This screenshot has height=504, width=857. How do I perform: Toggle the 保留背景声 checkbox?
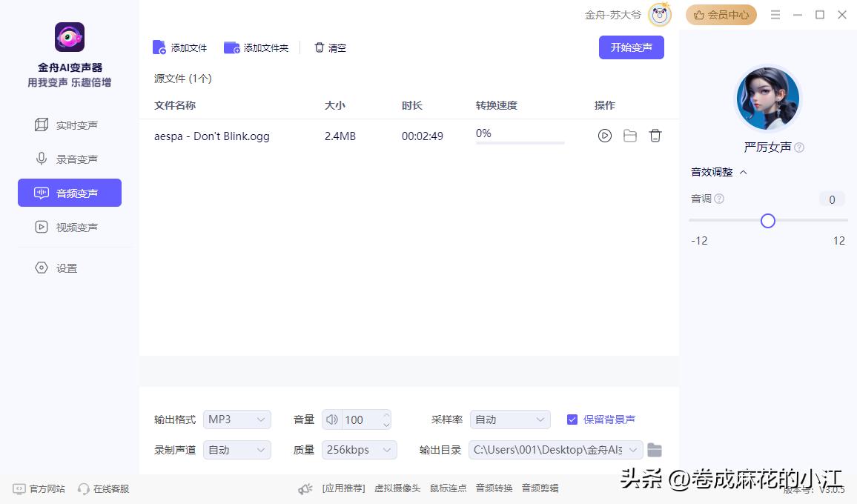(572, 420)
